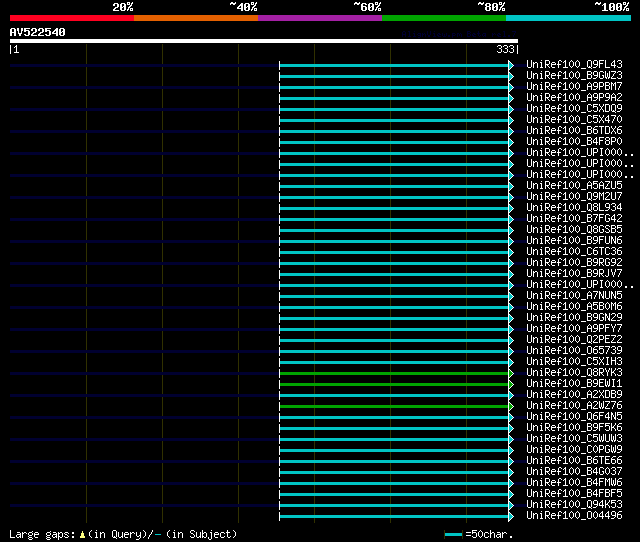This screenshot has width=640, height=542.
Task: Select the UniRef100_A9PFY7 label
Action: (574, 329)
